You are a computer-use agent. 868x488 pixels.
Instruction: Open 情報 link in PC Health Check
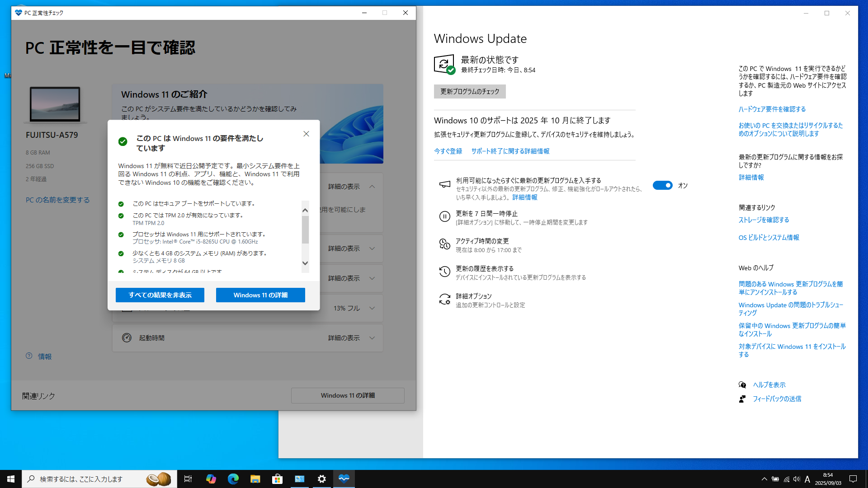point(45,357)
